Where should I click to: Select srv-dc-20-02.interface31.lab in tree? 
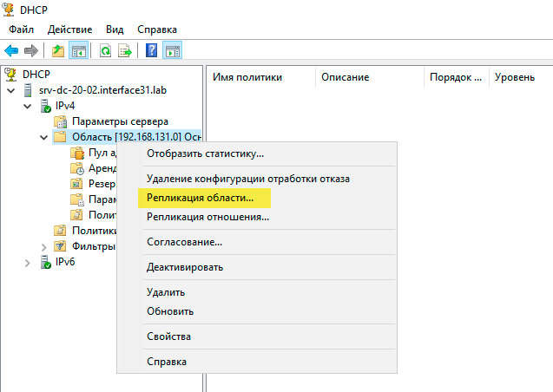pos(102,90)
